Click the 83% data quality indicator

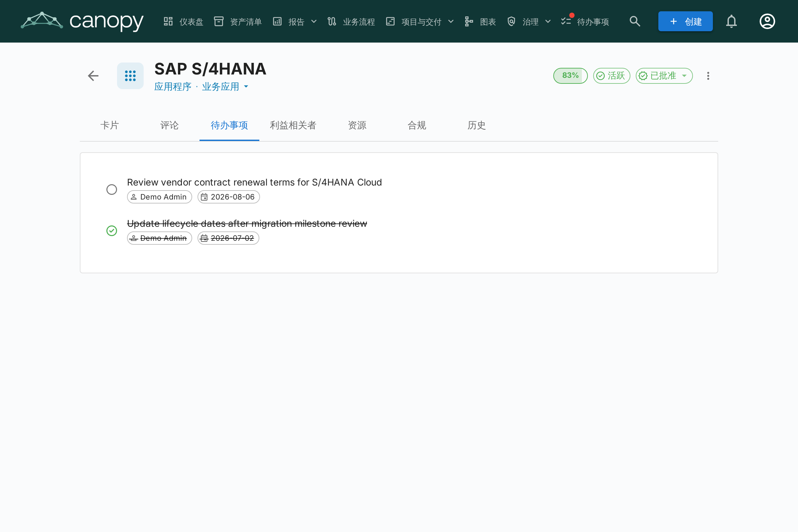pyautogui.click(x=570, y=76)
